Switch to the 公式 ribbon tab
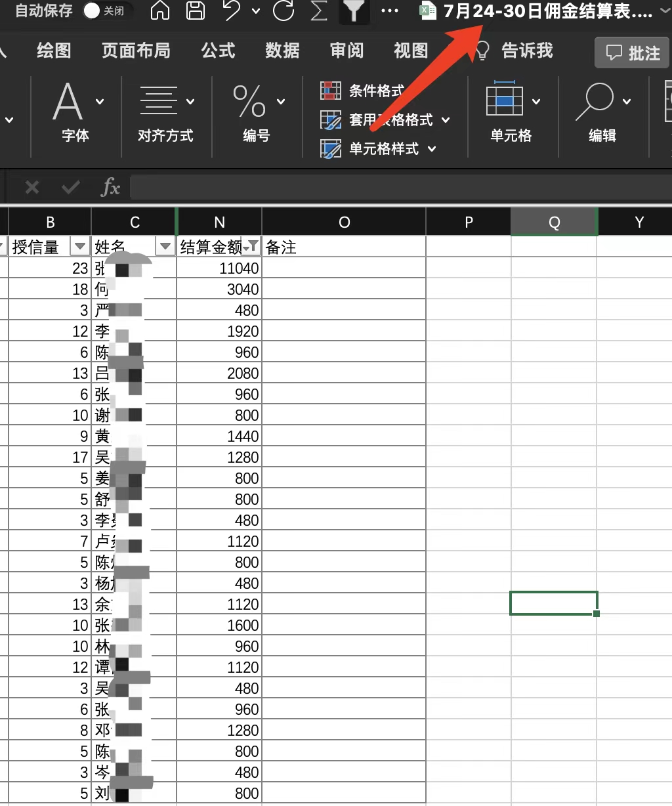This screenshot has height=806, width=672. pyautogui.click(x=218, y=51)
